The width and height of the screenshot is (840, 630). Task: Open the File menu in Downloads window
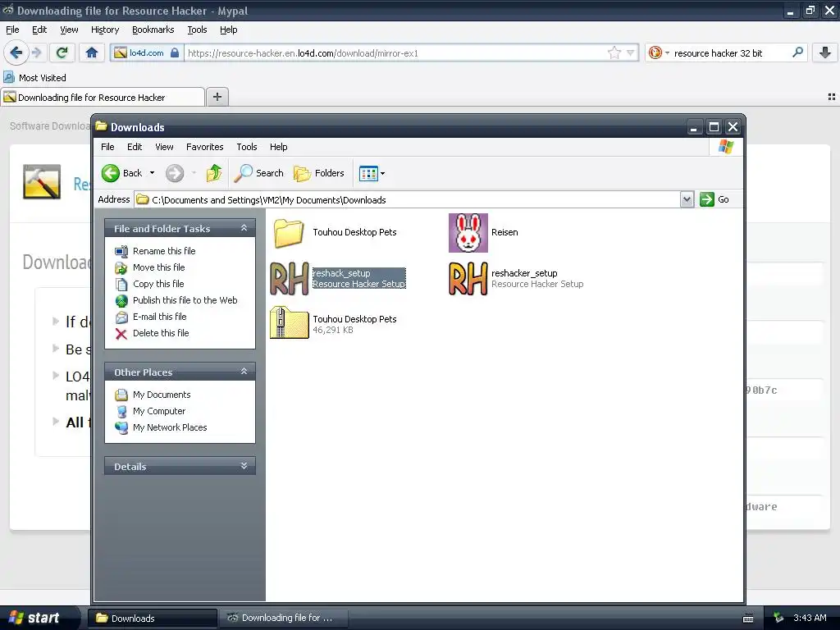107,147
